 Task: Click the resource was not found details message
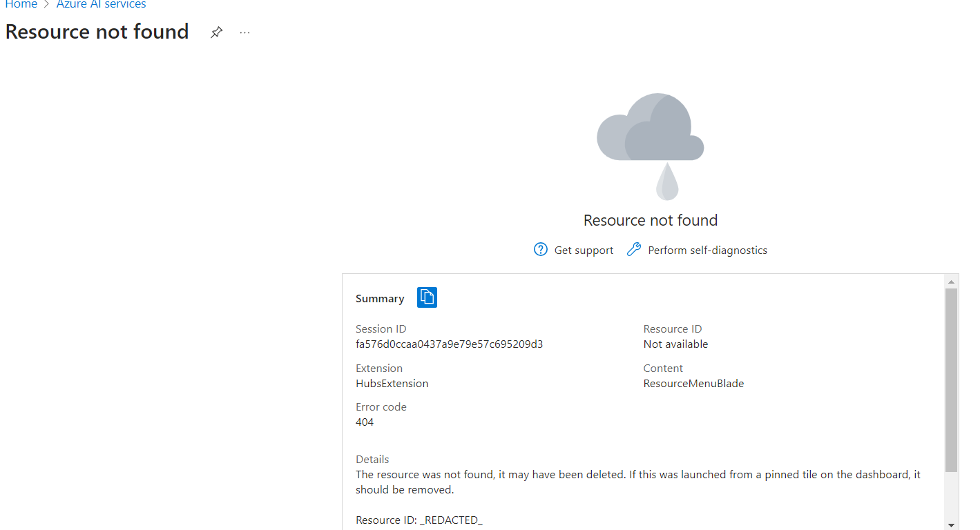pos(638,482)
